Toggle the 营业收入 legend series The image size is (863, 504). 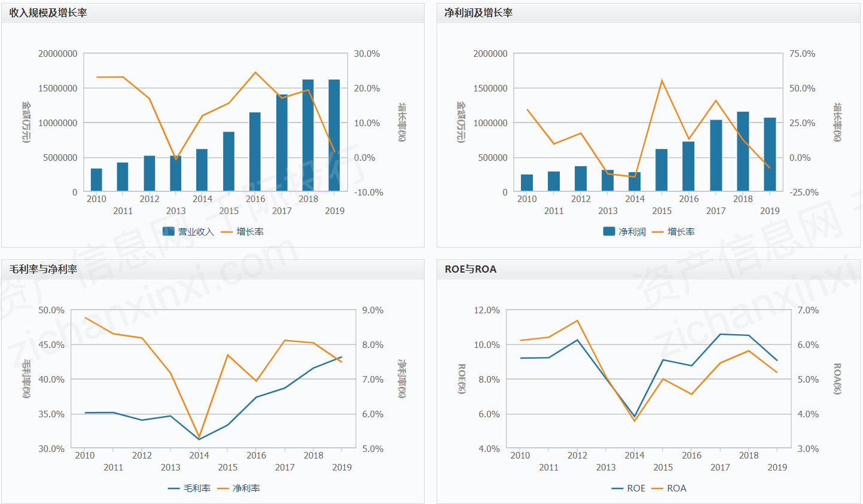(x=188, y=231)
